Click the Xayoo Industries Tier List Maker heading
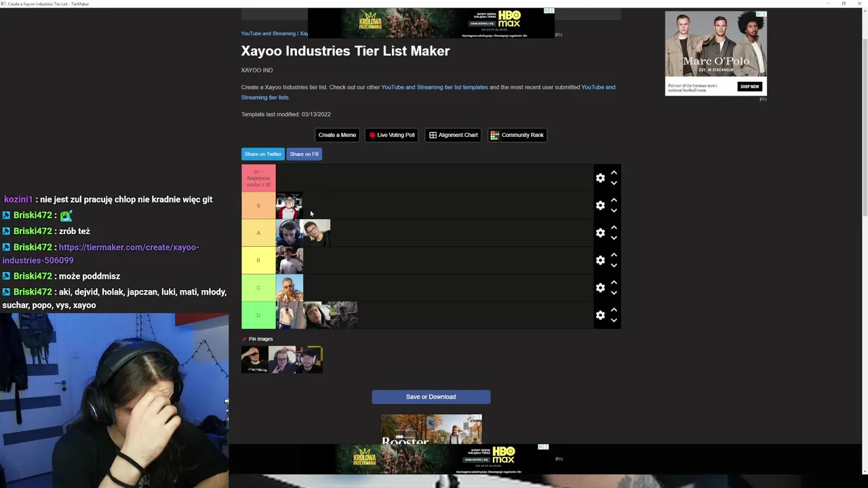The height and width of the screenshot is (488, 868). coord(345,51)
